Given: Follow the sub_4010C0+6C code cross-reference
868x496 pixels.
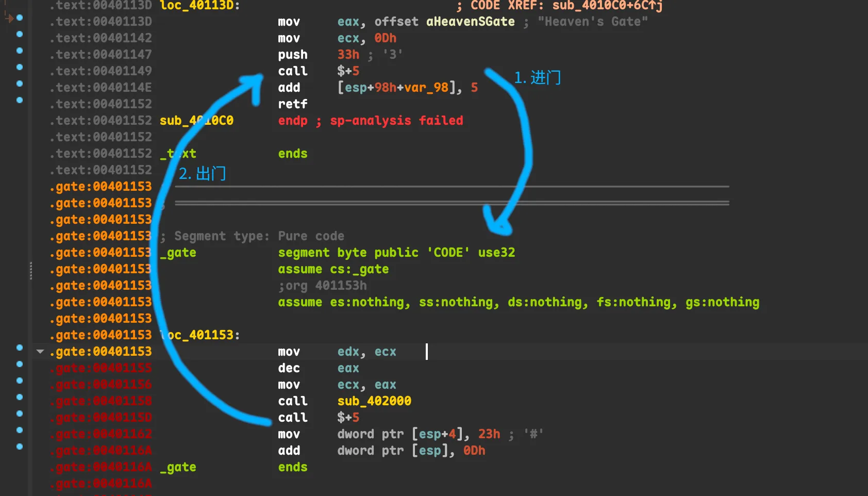Looking at the screenshot, I should pos(607,6).
